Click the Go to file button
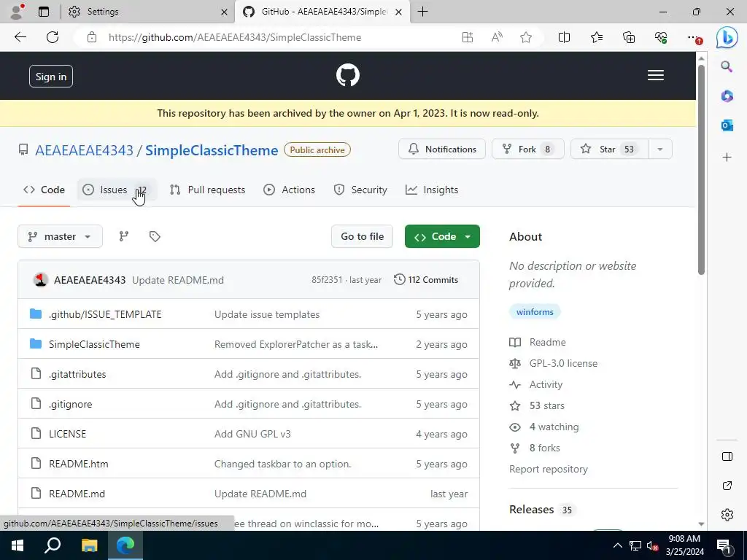 click(x=362, y=236)
